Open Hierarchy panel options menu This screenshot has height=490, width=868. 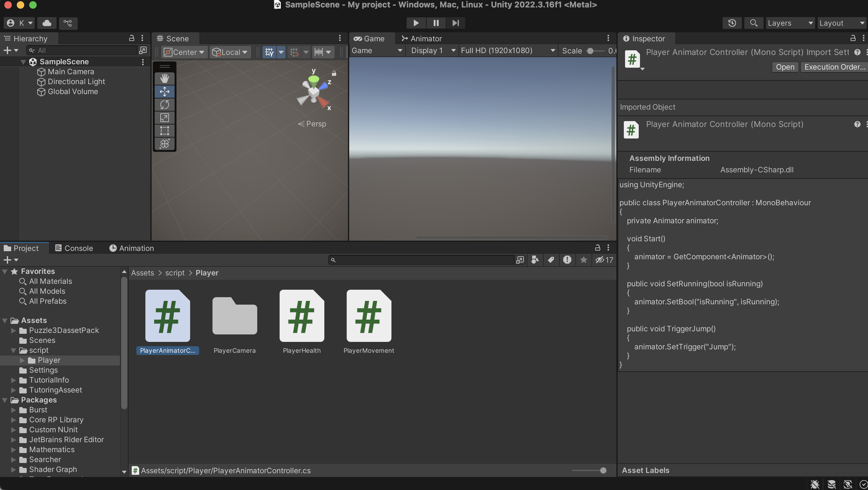coord(143,39)
